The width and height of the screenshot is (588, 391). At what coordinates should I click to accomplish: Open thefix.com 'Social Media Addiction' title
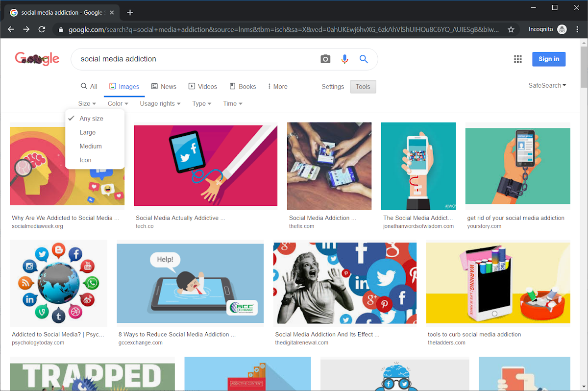[x=322, y=218]
